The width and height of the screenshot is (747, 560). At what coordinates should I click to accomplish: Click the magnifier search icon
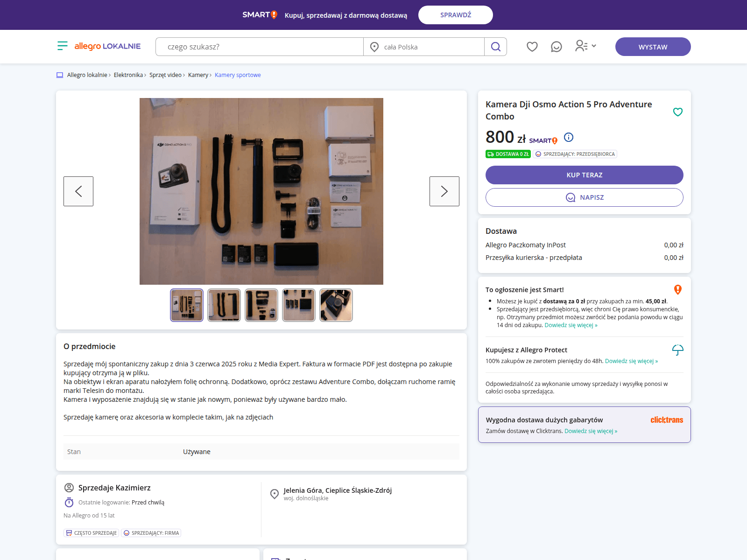[x=495, y=47]
